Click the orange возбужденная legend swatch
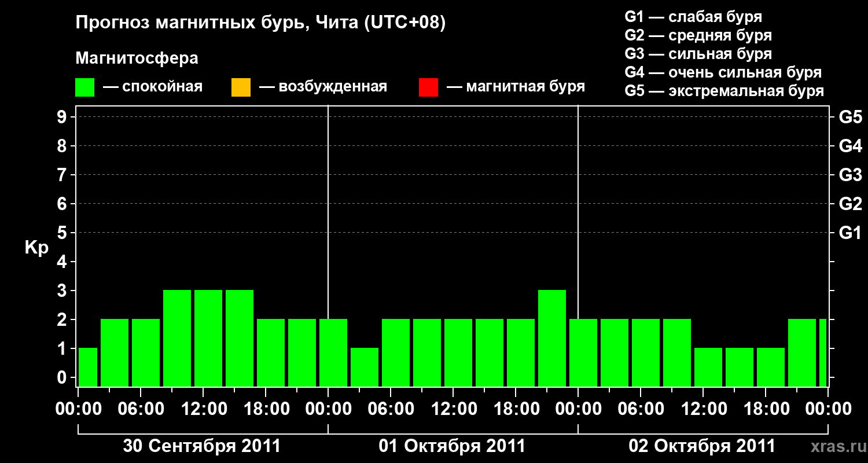Screen dimensions: 868x463 [x=241, y=87]
